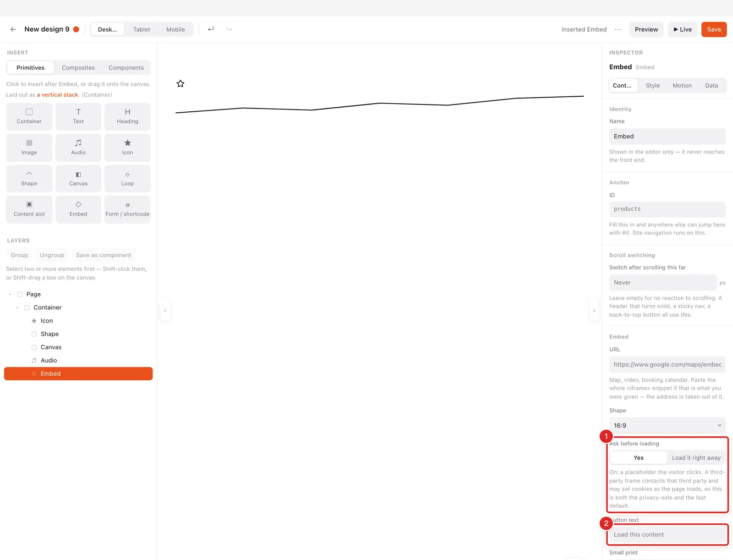Insert an Embed primitive
The height and width of the screenshot is (560, 733).
(78, 209)
